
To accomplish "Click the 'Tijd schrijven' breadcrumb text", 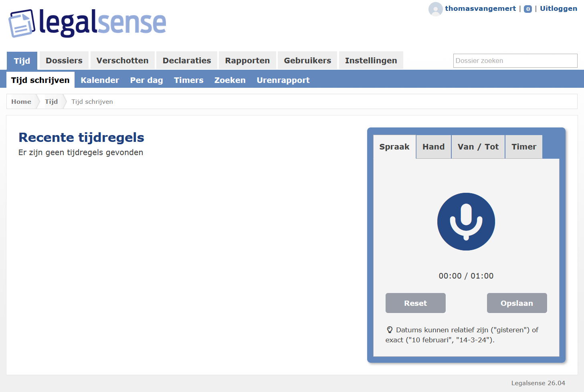I will [92, 101].
